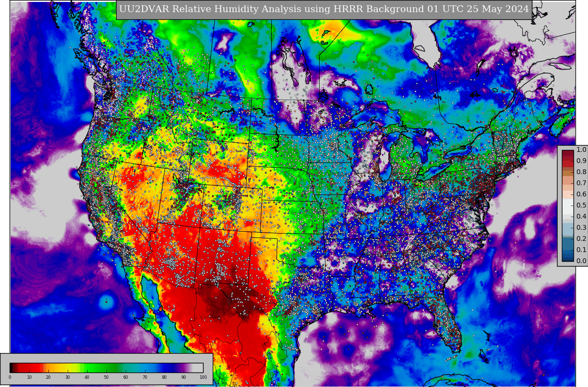Image resolution: width=588 pixels, height=387 pixels.
Task: Click the 0.6 label on vertical colorbar
Action: pyautogui.click(x=581, y=194)
